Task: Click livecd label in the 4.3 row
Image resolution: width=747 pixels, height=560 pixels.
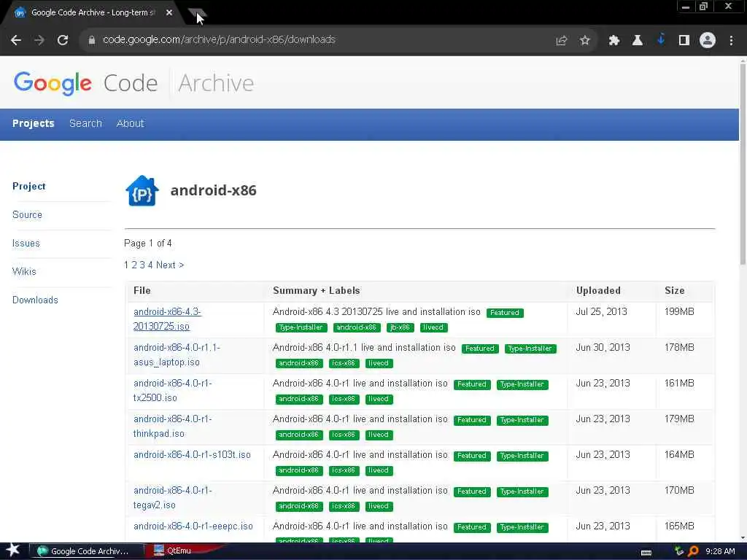Action: (x=433, y=327)
